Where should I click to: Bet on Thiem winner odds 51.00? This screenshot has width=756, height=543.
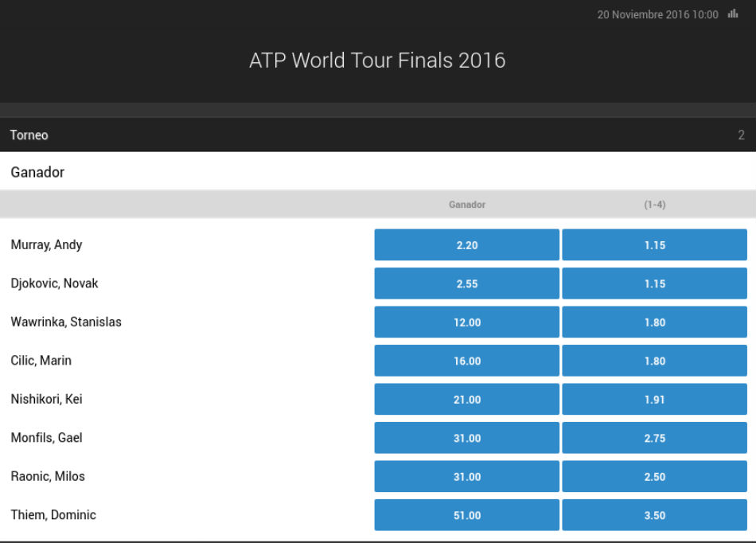tap(466, 515)
